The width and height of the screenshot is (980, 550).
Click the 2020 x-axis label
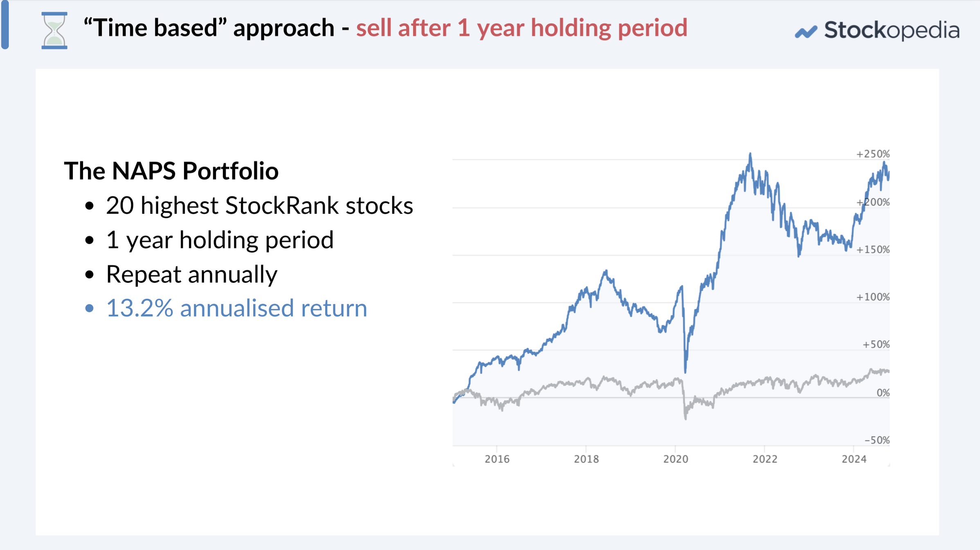(675, 459)
